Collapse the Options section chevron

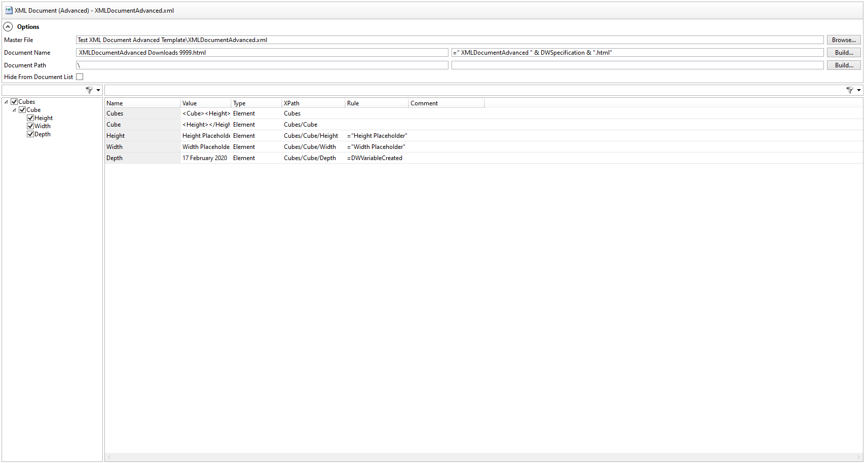tap(8, 27)
